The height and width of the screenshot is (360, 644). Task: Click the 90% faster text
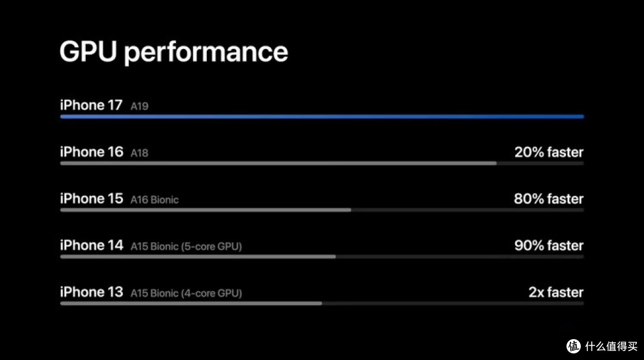[x=549, y=245]
